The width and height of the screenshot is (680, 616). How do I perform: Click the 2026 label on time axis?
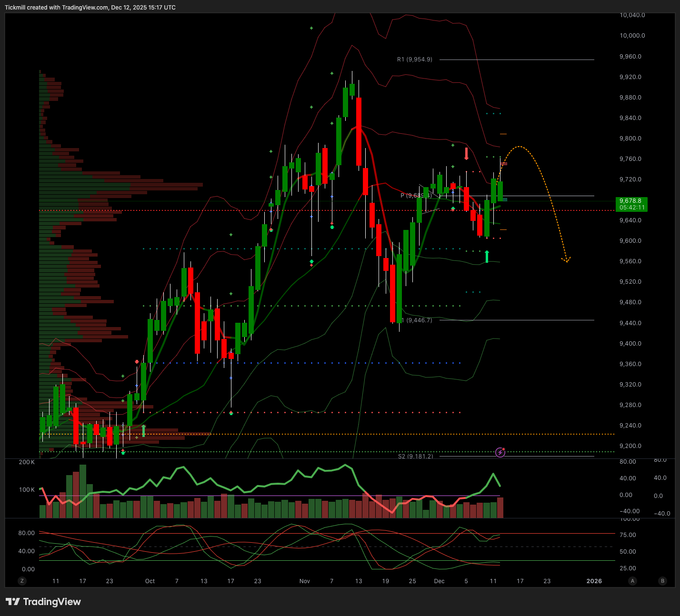tap(594, 581)
